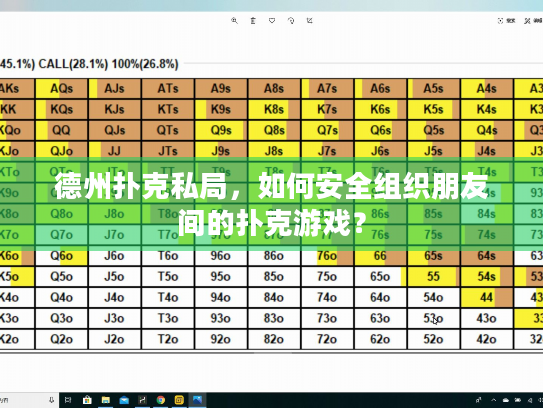Viewport: 543px width, 408px height.
Task: Click the QJo cell
Action: point(62,151)
